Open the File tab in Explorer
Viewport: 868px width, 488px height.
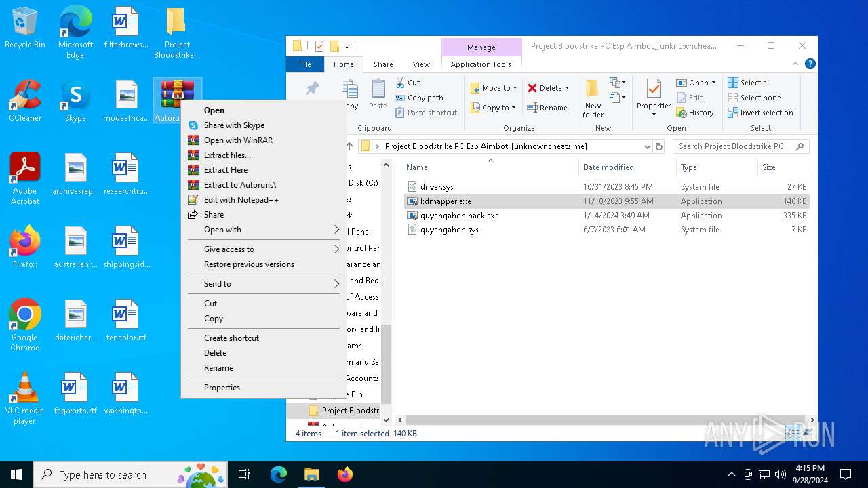[x=305, y=64]
